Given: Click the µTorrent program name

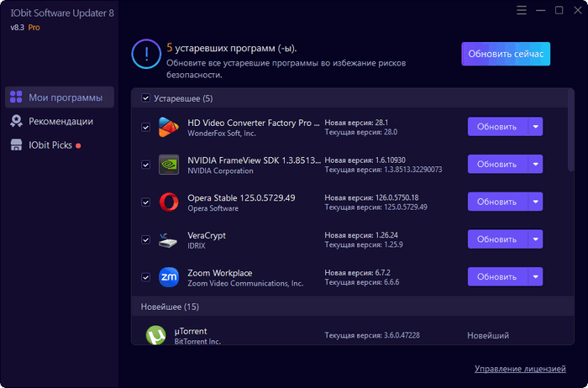Looking at the screenshot, I should pyautogui.click(x=191, y=332).
